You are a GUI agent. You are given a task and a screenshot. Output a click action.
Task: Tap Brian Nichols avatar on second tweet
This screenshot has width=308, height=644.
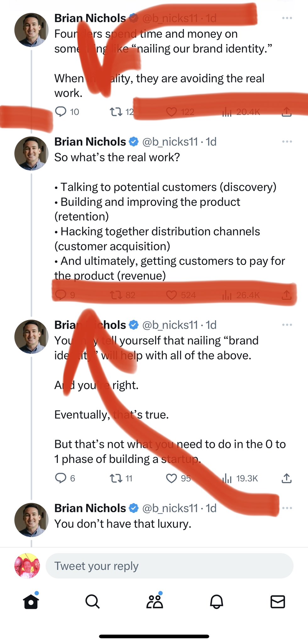[x=31, y=153]
